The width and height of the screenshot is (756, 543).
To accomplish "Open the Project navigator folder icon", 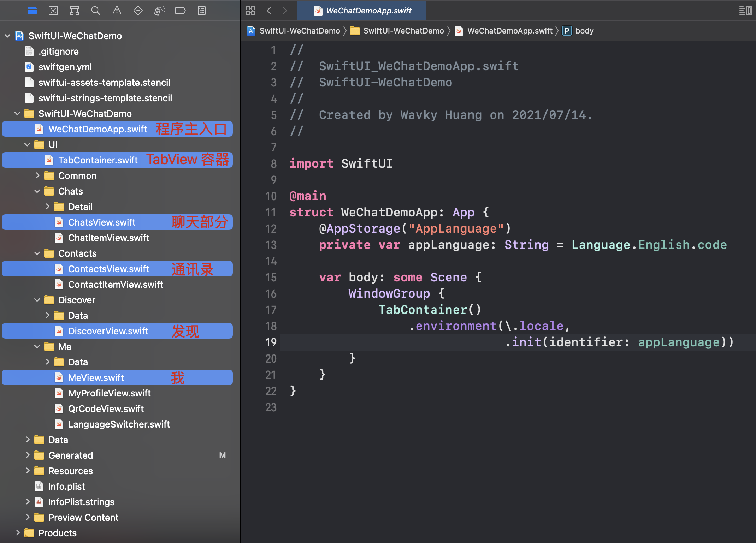I will click(x=32, y=11).
